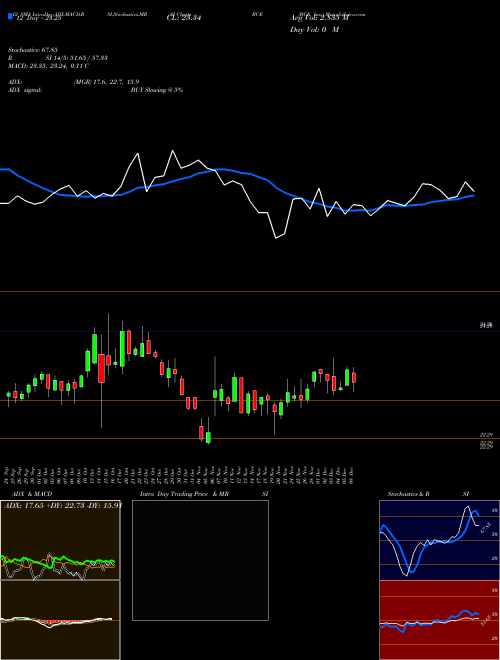The width and height of the screenshot is (500, 660).
Task: Open the ADX indicator mini chart
Action: [60, 540]
